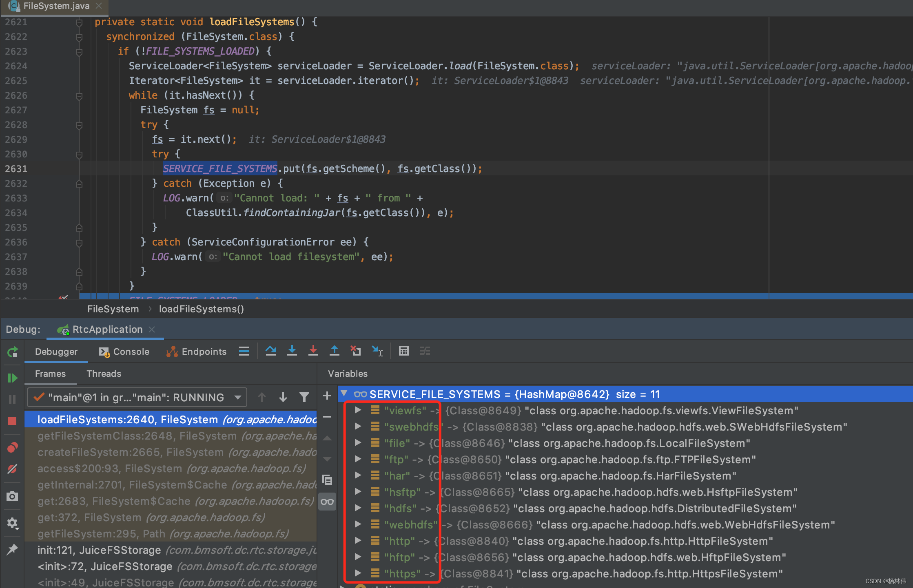913x588 pixels.
Task: Resume program execution
Action: [13, 378]
